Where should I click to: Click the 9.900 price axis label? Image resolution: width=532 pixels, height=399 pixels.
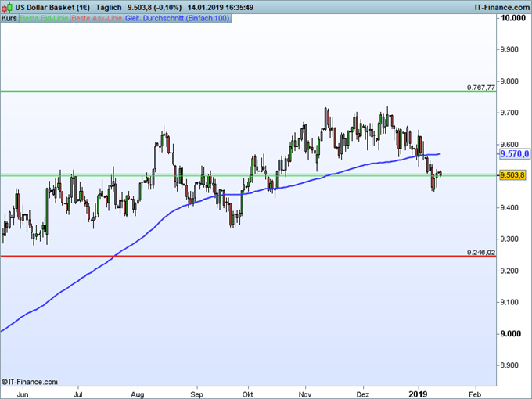pyautogui.click(x=509, y=49)
